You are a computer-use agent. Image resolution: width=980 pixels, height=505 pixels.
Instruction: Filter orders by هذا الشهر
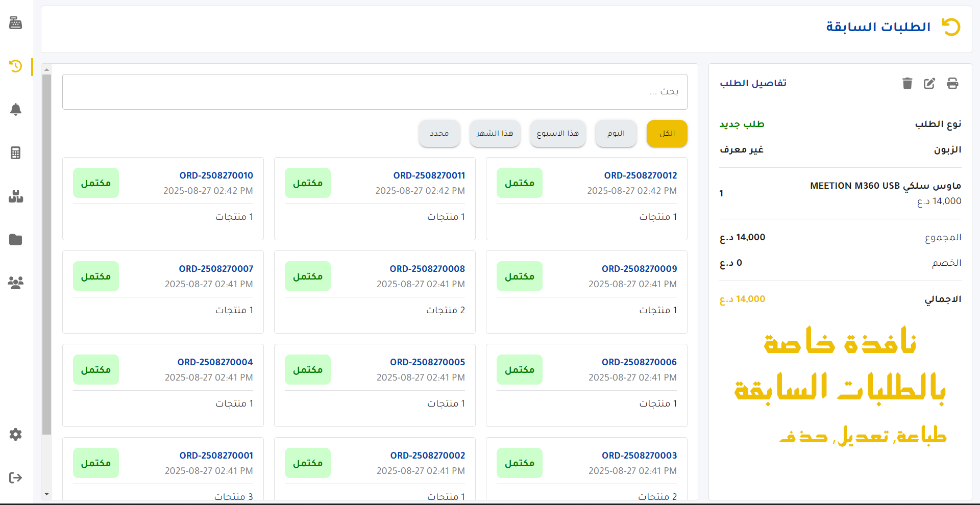495,134
